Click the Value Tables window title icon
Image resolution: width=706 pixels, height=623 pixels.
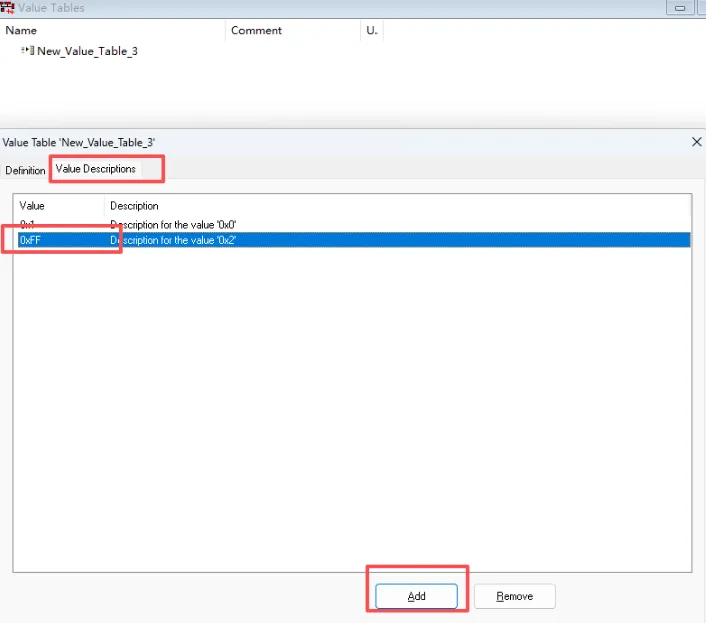point(8,8)
